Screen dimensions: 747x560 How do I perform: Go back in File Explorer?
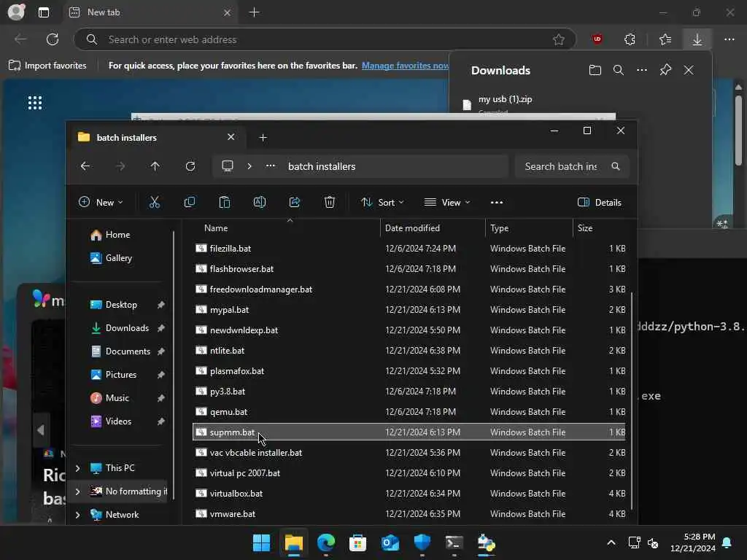point(85,166)
